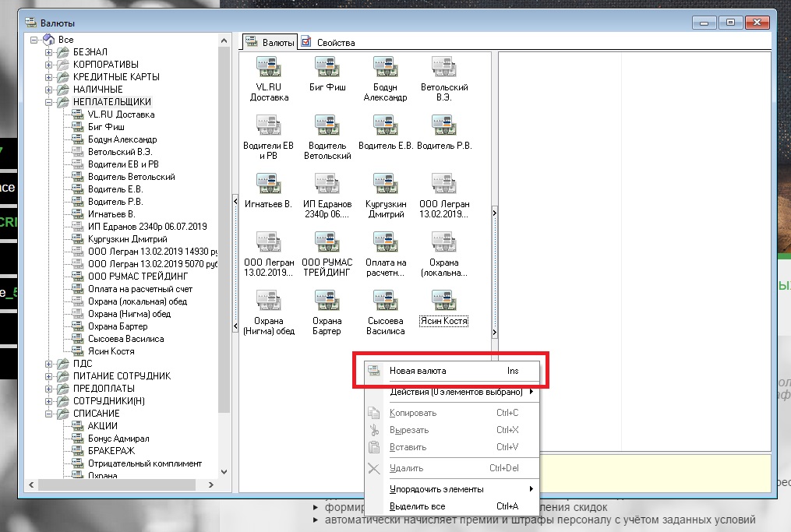Choose Новая валюта from context menu
The image size is (791, 532).
[418, 371]
